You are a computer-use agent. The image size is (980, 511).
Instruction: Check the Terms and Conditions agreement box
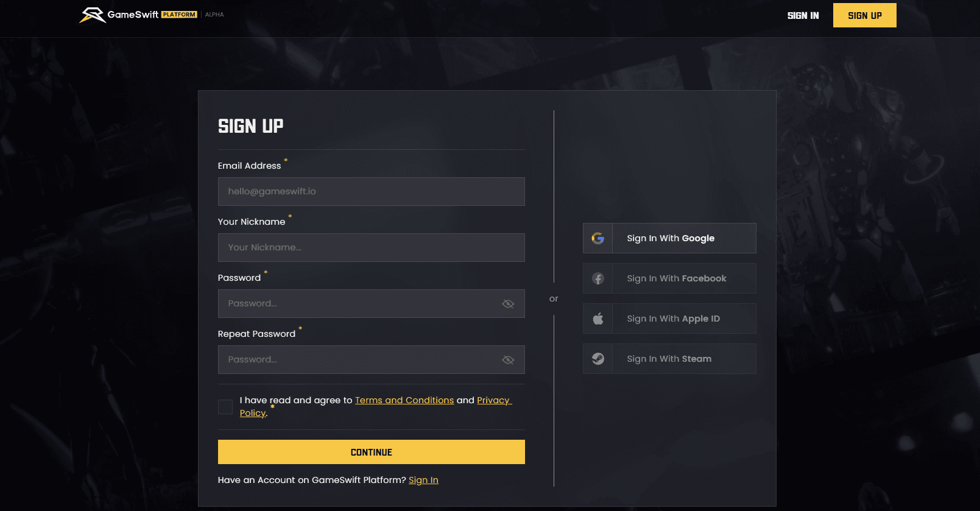tap(225, 407)
